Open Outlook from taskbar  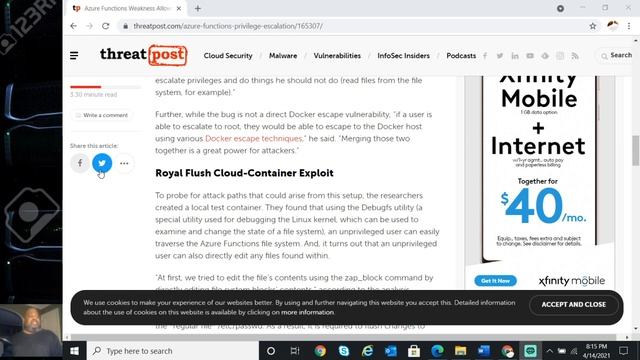(x=391, y=351)
